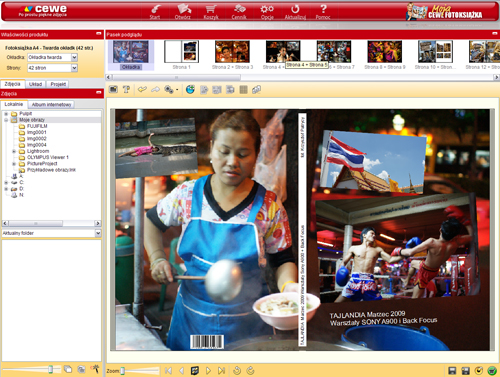
Task: Expand the Pulpit tree node
Action: [x=6, y=114]
